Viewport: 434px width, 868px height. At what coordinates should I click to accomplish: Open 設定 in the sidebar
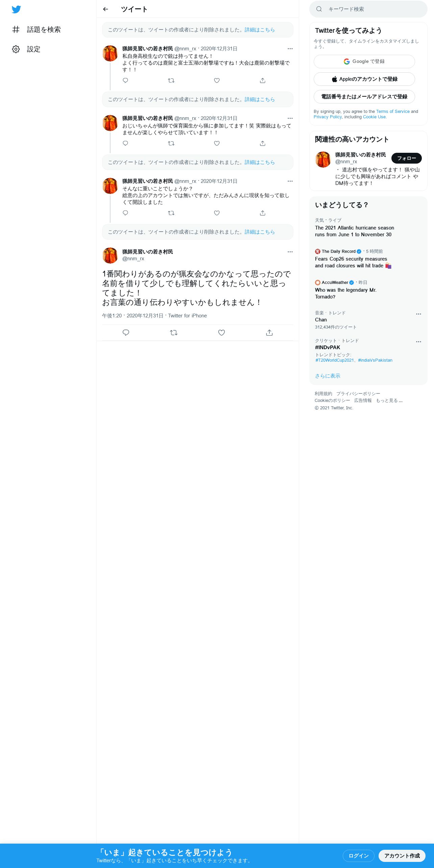[x=26, y=49]
